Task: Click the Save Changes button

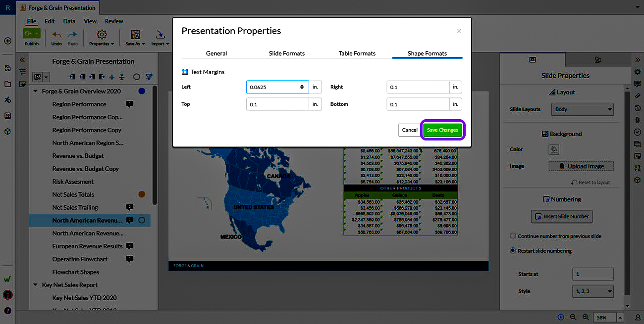Action: [x=442, y=130]
